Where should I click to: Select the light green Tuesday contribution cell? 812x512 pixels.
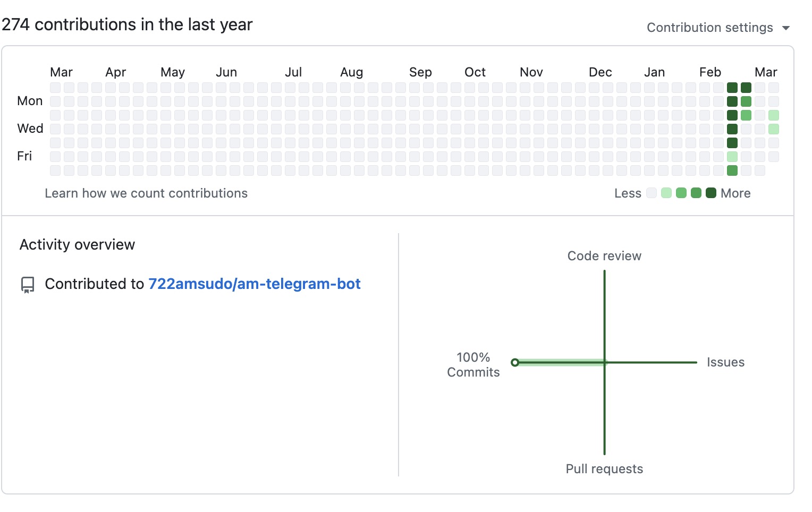coord(774,115)
